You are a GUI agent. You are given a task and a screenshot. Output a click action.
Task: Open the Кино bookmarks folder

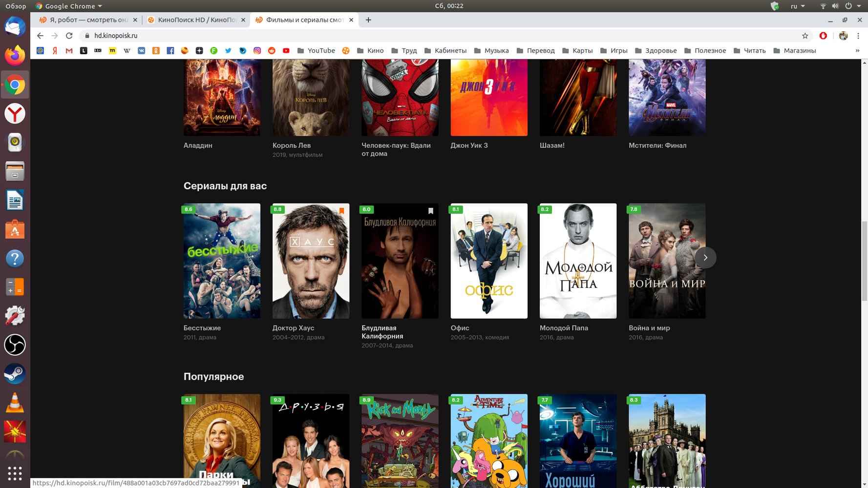click(x=370, y=51)
